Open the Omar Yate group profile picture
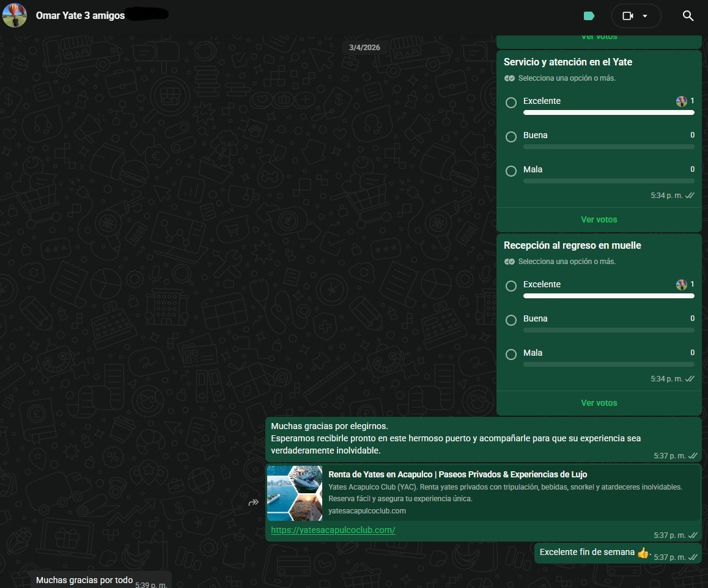Screen dimensions: 708x588 click(x=15, y=15)
